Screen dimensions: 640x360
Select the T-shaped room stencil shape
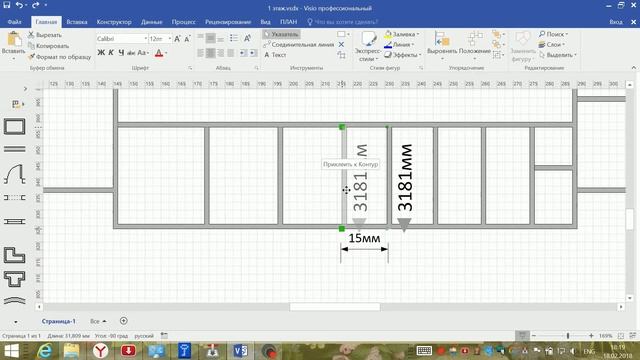15,279
